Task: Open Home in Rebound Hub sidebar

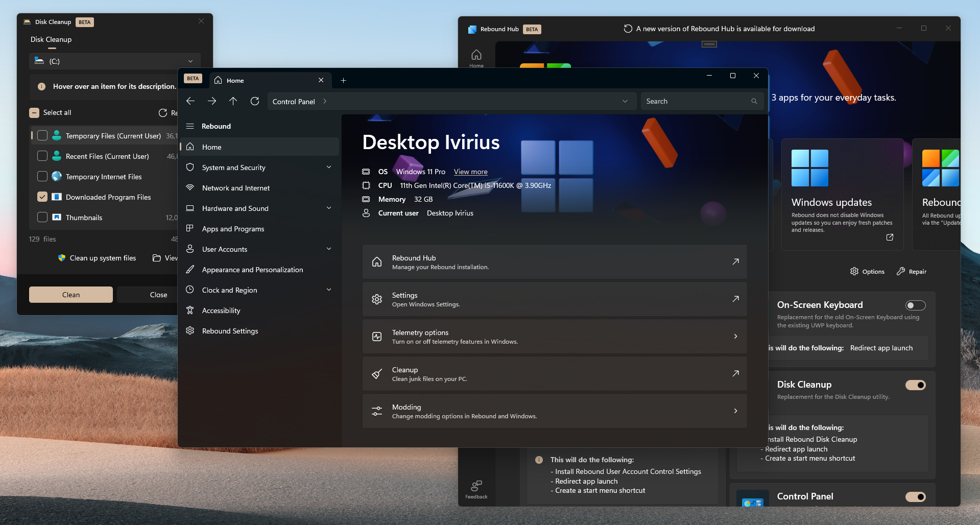Action: tap(476, 58)
